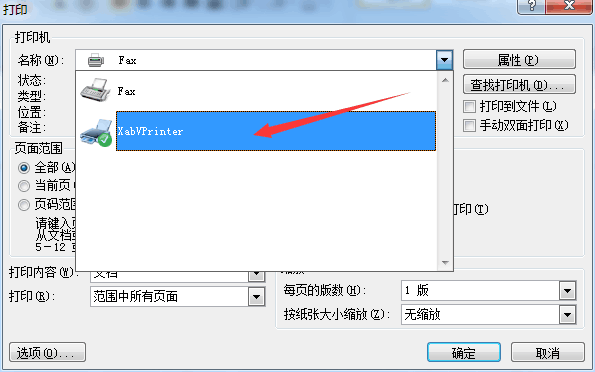The height and width of the screenshot is (372, 595).
Task: Click scroll down arrow in printer list
Action: tap(445, 263)
